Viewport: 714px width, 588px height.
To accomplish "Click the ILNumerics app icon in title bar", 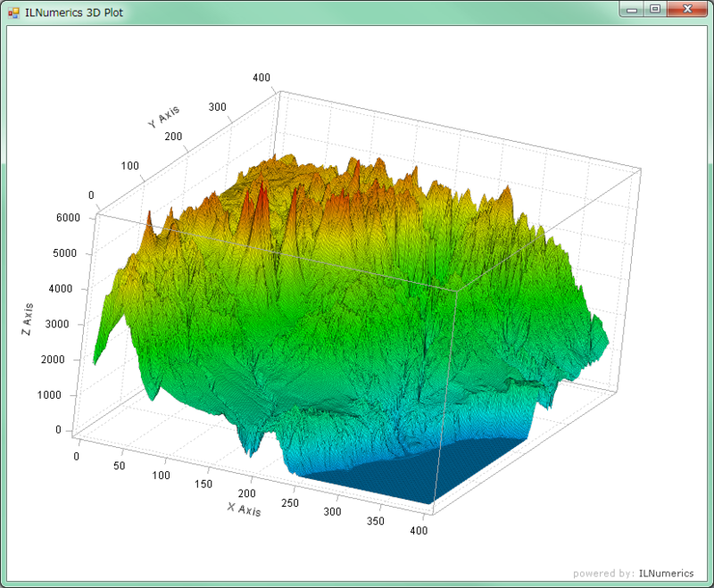I will [13, 12].
